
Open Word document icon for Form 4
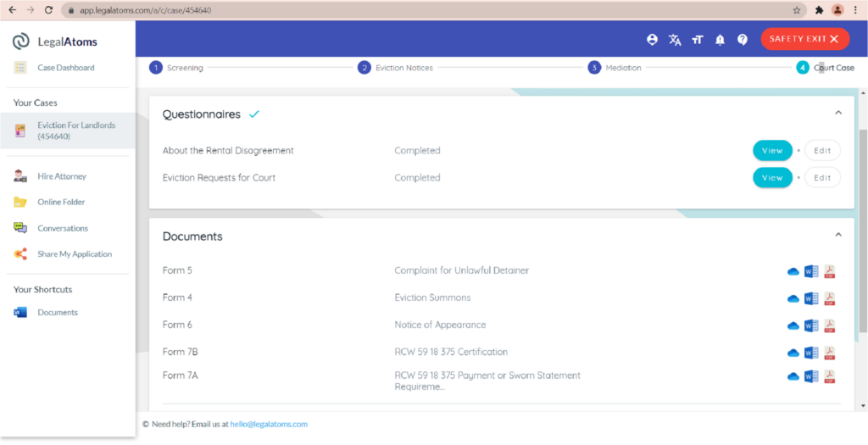[811, 298]
